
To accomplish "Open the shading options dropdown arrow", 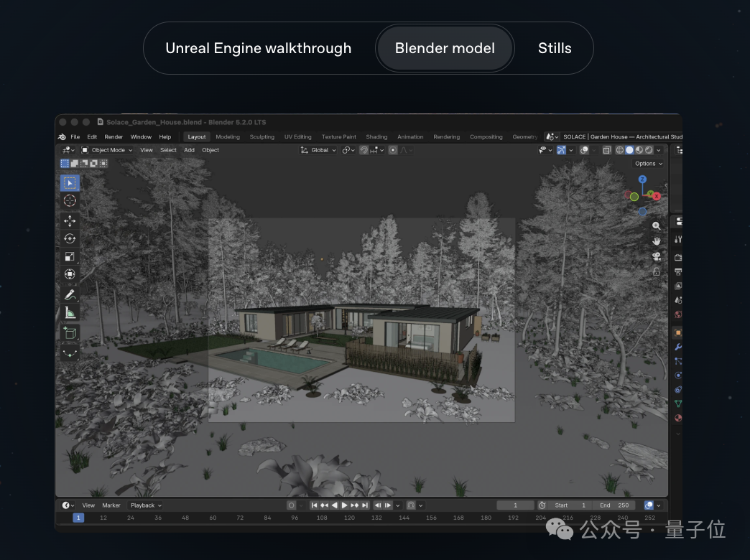I will (659, 150).
